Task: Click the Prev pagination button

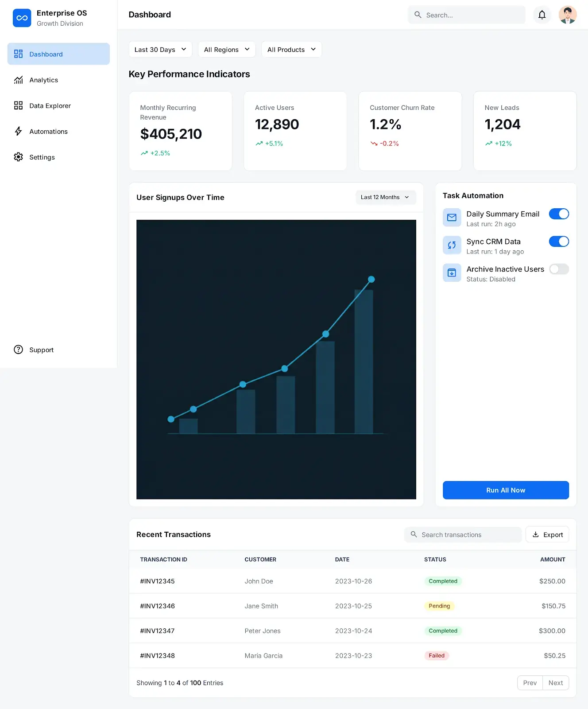Action: tap(530, 683)
